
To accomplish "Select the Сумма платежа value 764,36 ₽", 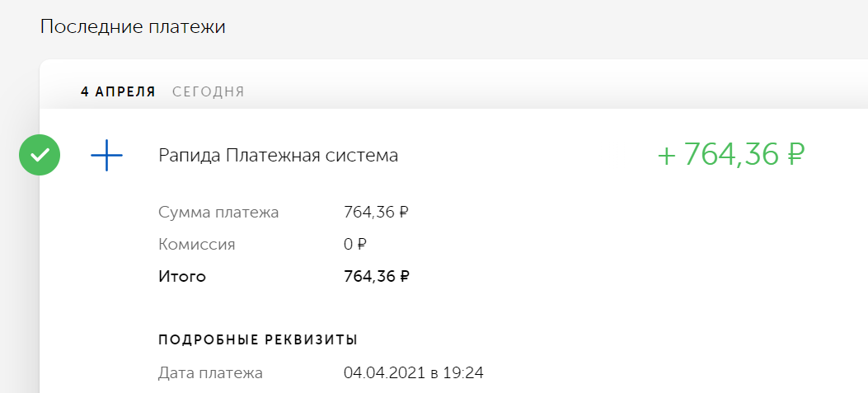I will click(377, 212).
